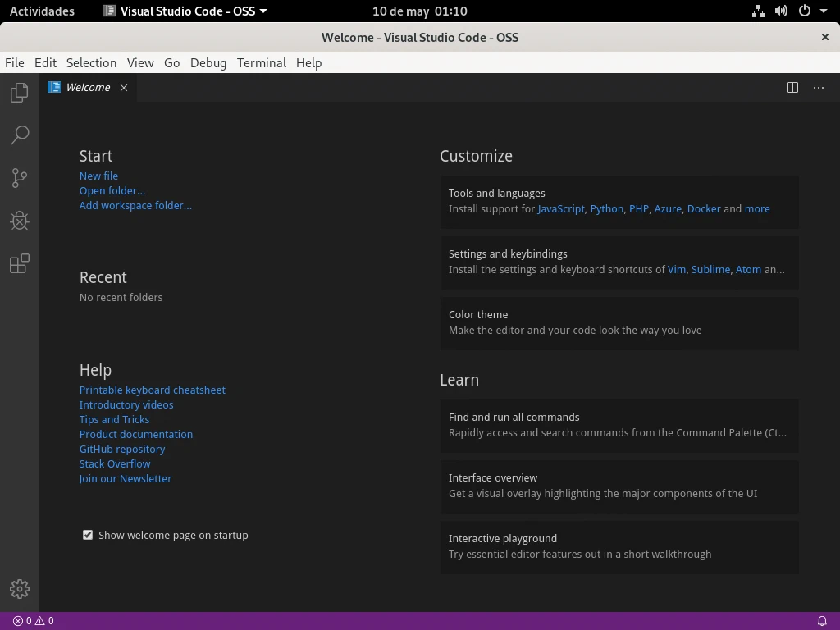This screenshot has height=630, width=840.
Task: Open the Selection menu
Action: pos(91,63)
